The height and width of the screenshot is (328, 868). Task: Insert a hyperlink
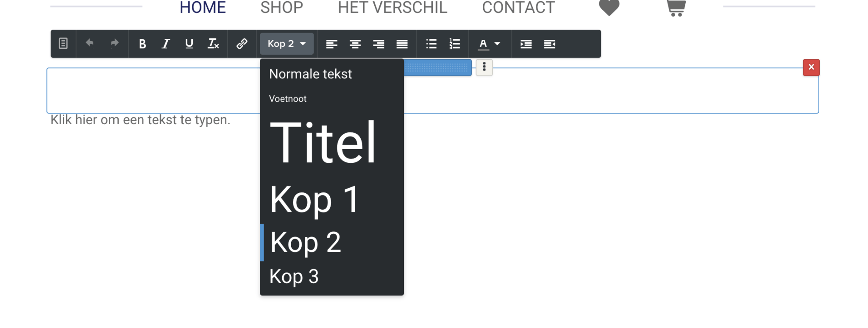[x=242, y=44]
